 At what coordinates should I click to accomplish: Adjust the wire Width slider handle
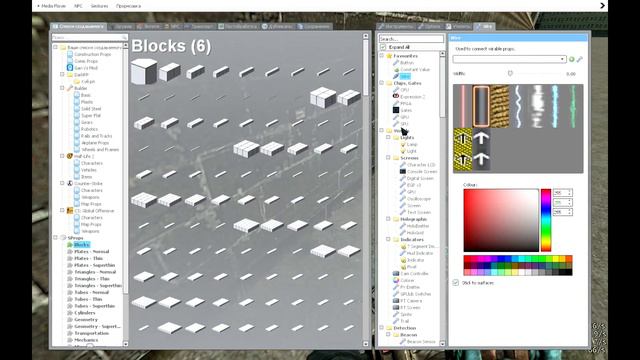[510, 73]
